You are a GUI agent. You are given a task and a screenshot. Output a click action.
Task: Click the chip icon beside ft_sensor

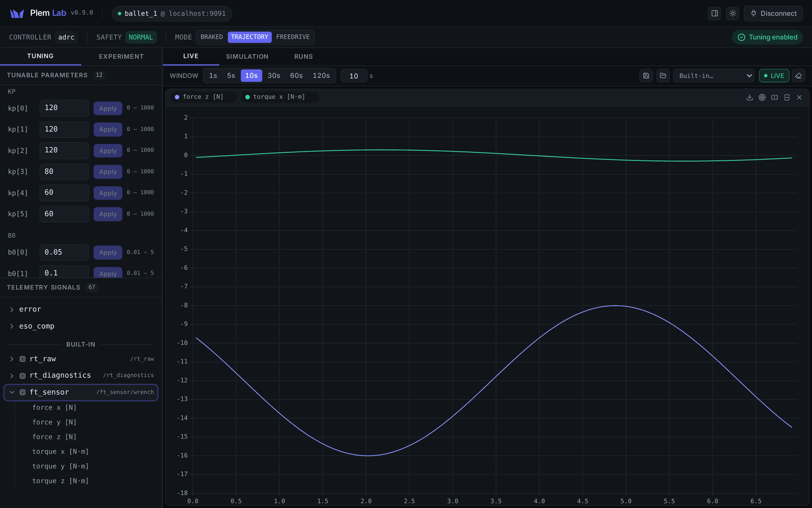coord(22,392)
